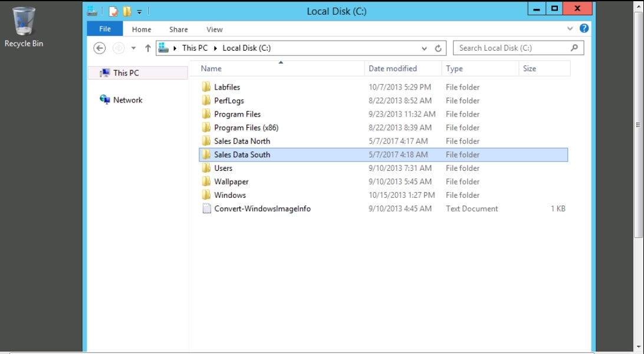Select Network in the navigation pane
The height and width of the screenshot is (354, 644).
click(127, 100)
